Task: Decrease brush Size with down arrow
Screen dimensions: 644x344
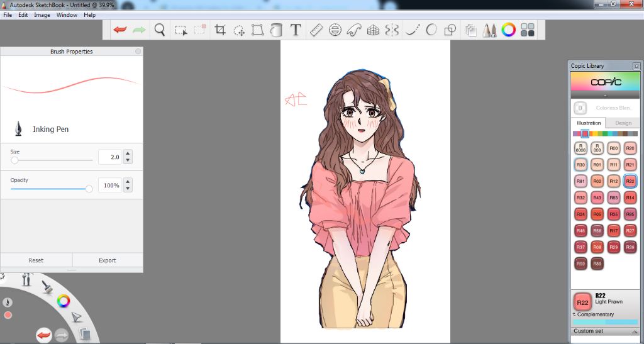Action: point(128,160)
